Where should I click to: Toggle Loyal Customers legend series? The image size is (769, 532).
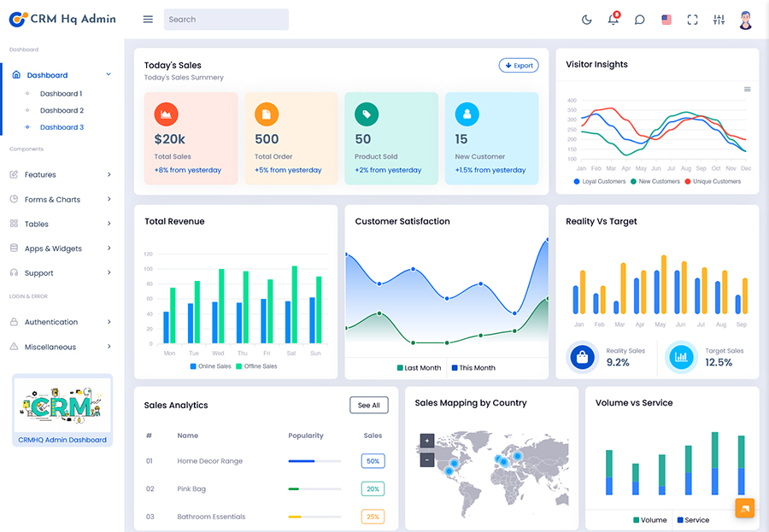click(x=599, y=181)
